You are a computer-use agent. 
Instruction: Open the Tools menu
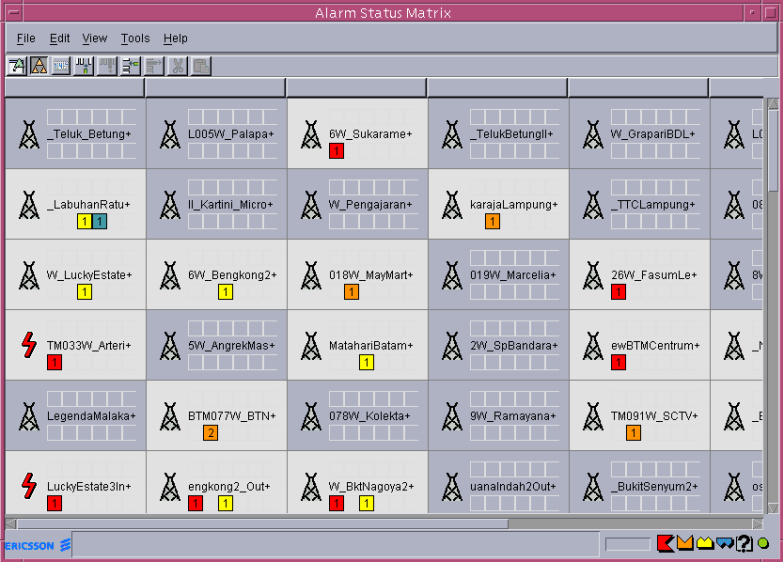pos(135,38)
